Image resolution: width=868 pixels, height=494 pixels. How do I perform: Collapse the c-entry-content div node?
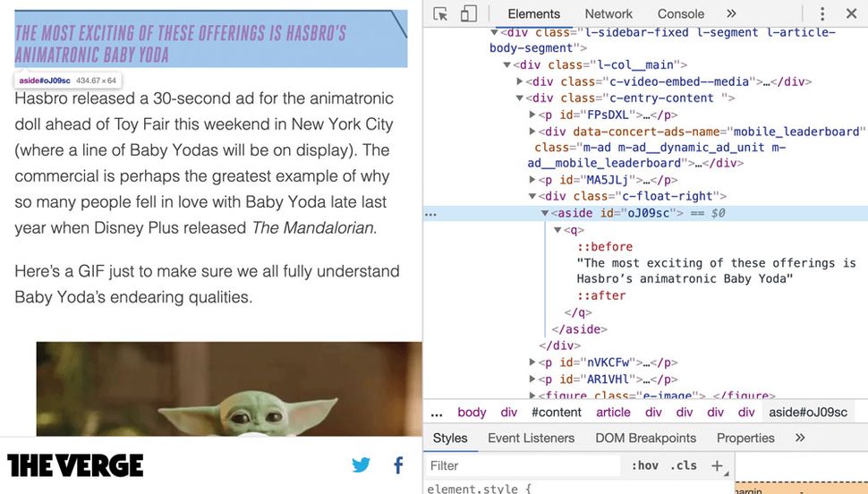click(x=519, y=98)
